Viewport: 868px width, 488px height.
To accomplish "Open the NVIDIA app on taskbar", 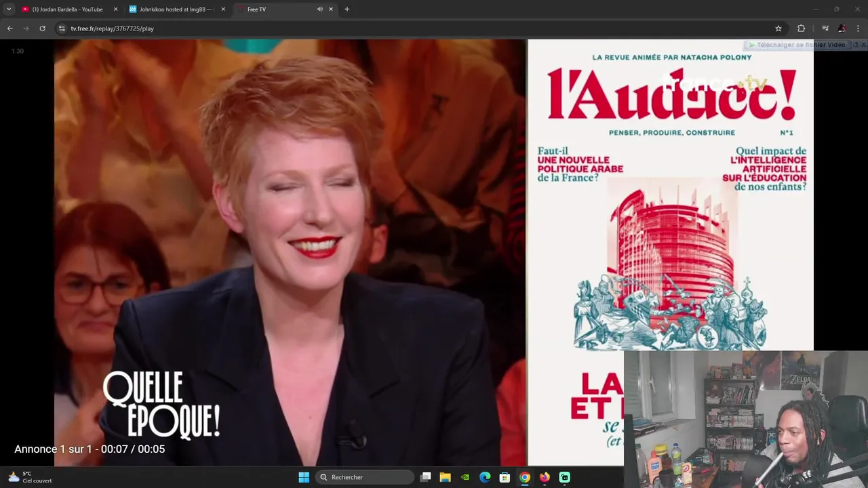I will 465,477.
